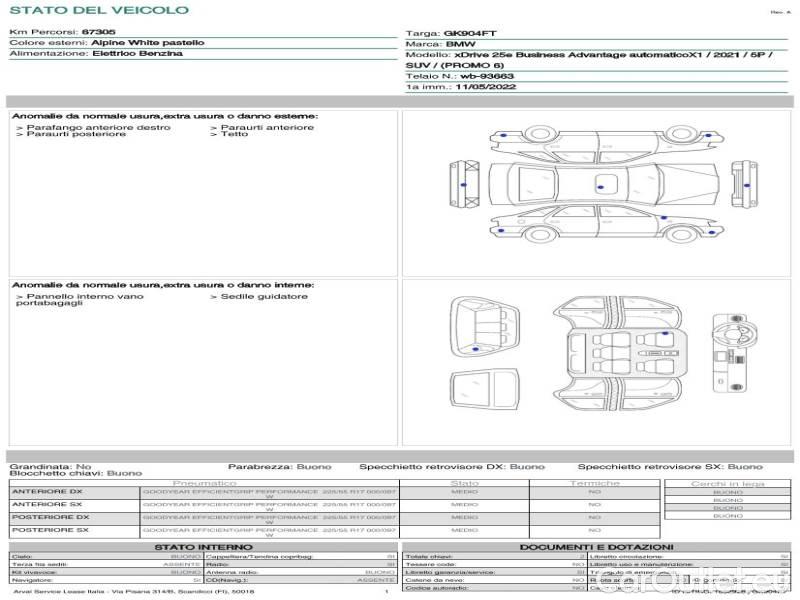Click the dashboard and steering wheel diagram
This screenshot has width=800, height=600.
[x=735, y=353]
